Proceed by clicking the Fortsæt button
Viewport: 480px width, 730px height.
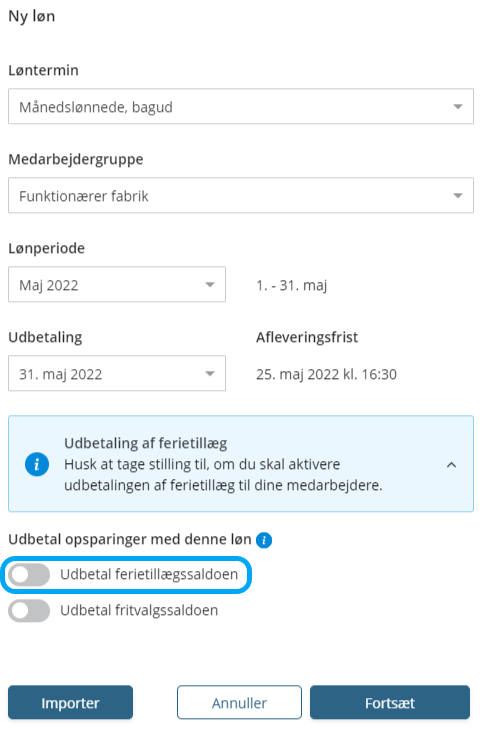[390, 703]
